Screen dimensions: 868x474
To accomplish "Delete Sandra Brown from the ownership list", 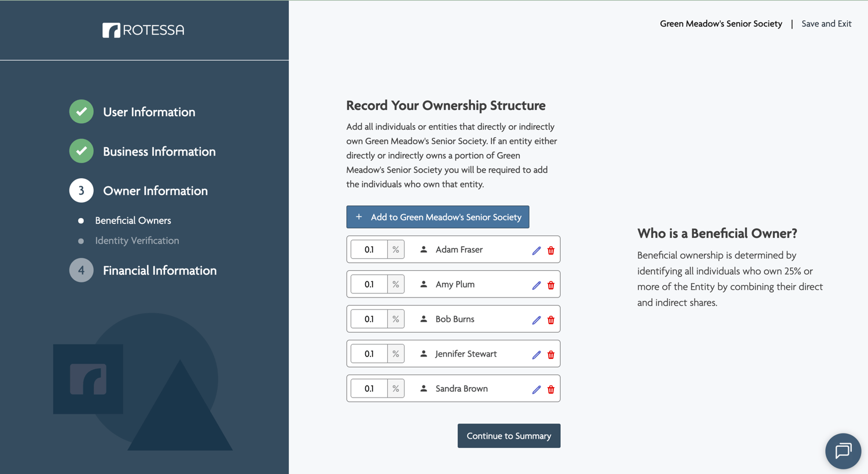I will [550, 389].
